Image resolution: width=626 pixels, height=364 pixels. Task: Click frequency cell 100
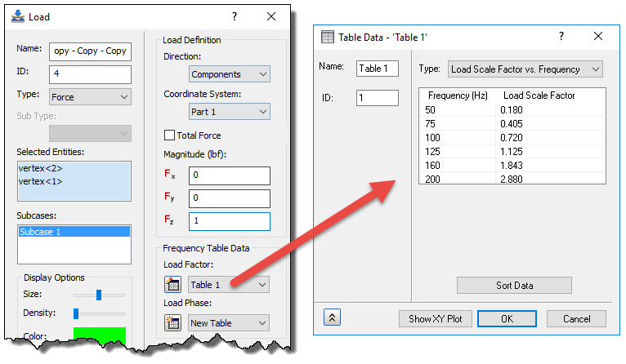coord(458,138)
